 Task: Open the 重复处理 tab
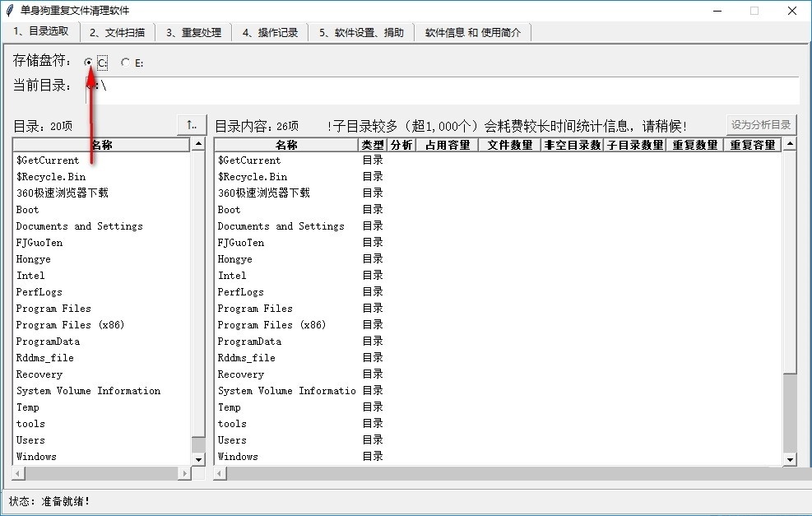coord(195,31)
